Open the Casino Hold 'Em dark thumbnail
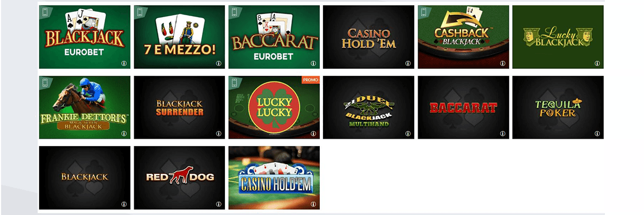The height and width of the screenshot is (215, 644). 369,37
